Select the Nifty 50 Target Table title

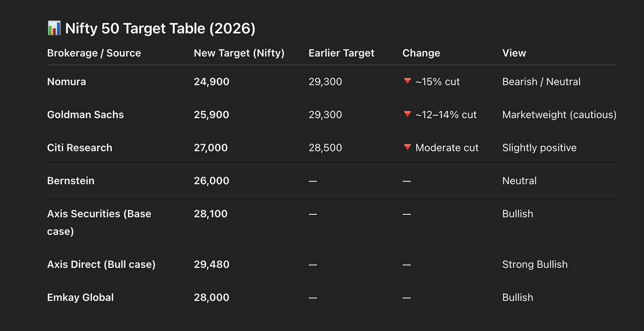click(160, 28)
